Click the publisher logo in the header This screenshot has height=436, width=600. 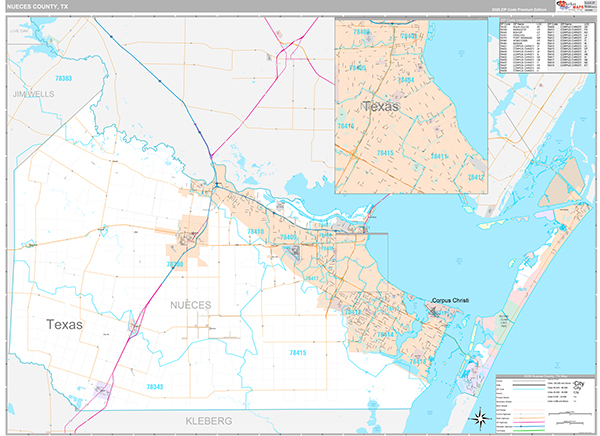(568, 6)
